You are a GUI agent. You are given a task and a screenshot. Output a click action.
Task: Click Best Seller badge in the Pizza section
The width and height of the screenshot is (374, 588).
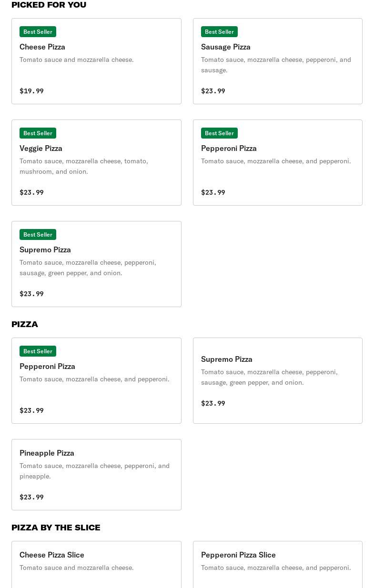[x=38, y=351]
